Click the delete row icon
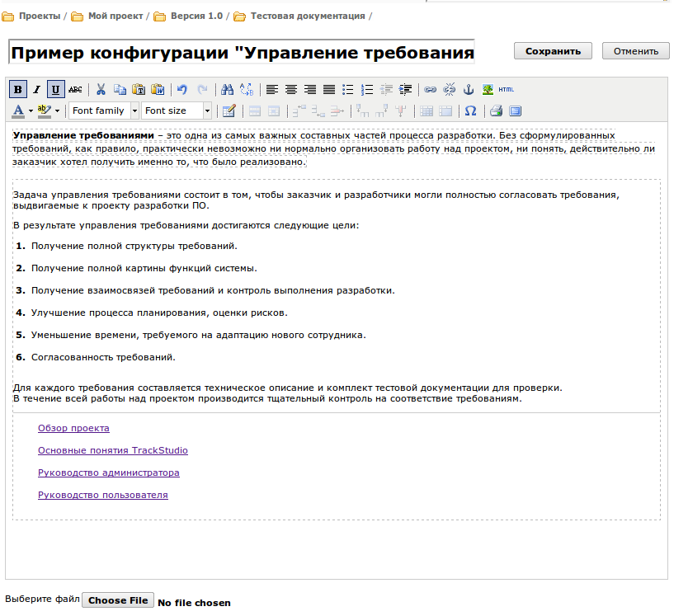This screenshot has height=616, width=674. pos(337,111)
